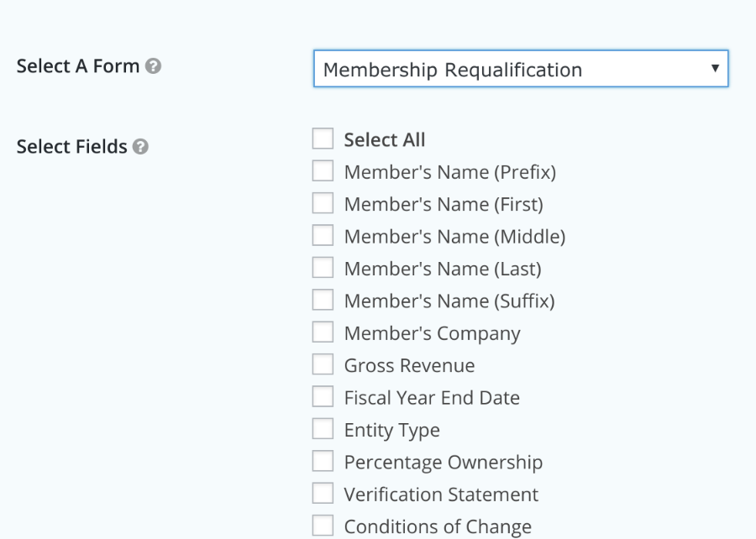The height and width of the screenshot is (539, 756).
Task: Click help icon beside Select A Form
Action: pyautogui.click(x=154, y=66)
